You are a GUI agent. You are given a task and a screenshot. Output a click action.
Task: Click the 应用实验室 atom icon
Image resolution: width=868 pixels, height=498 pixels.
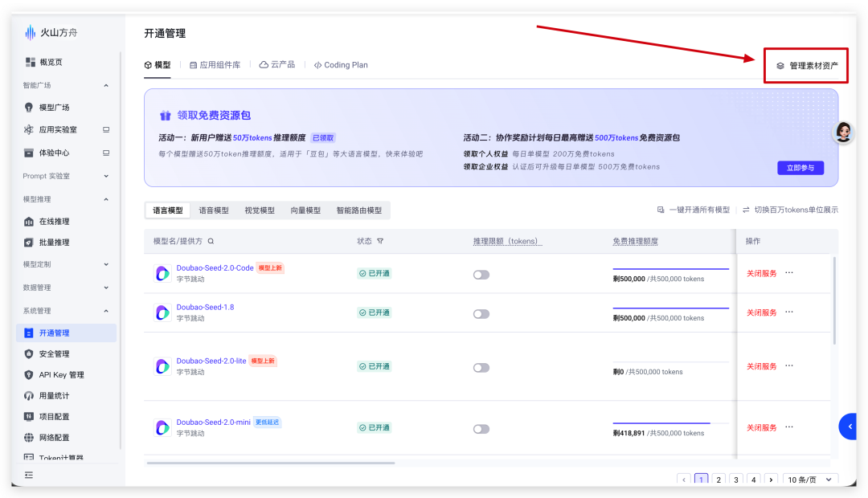pyautogui.click(x=29, y=129)
